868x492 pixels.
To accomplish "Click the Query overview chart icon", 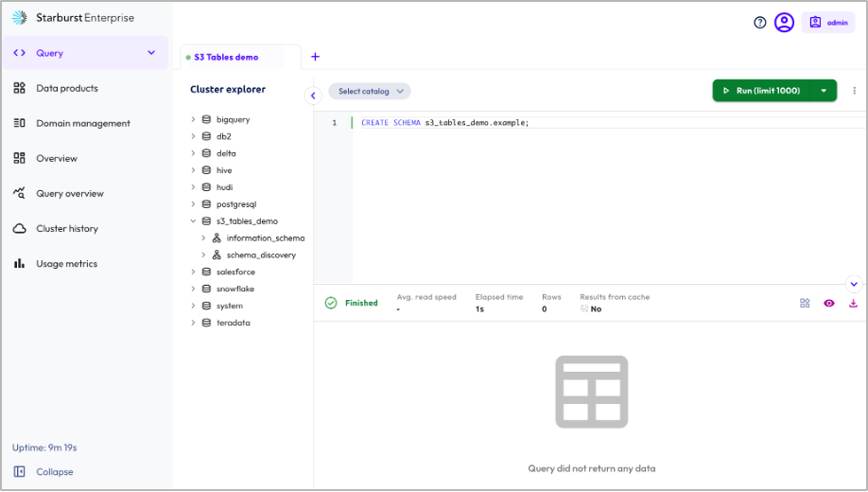I will tap(19, 193).
